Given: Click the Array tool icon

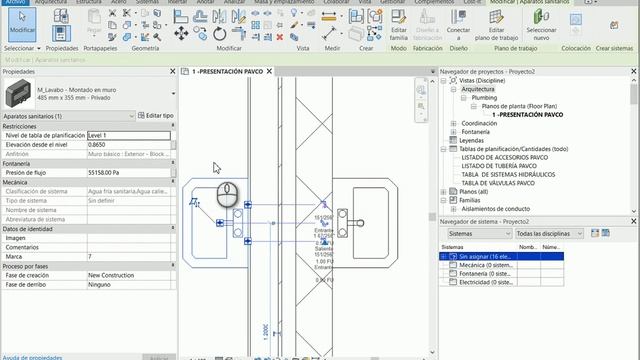Looking at the screenshot, I should tap(256, 25).
